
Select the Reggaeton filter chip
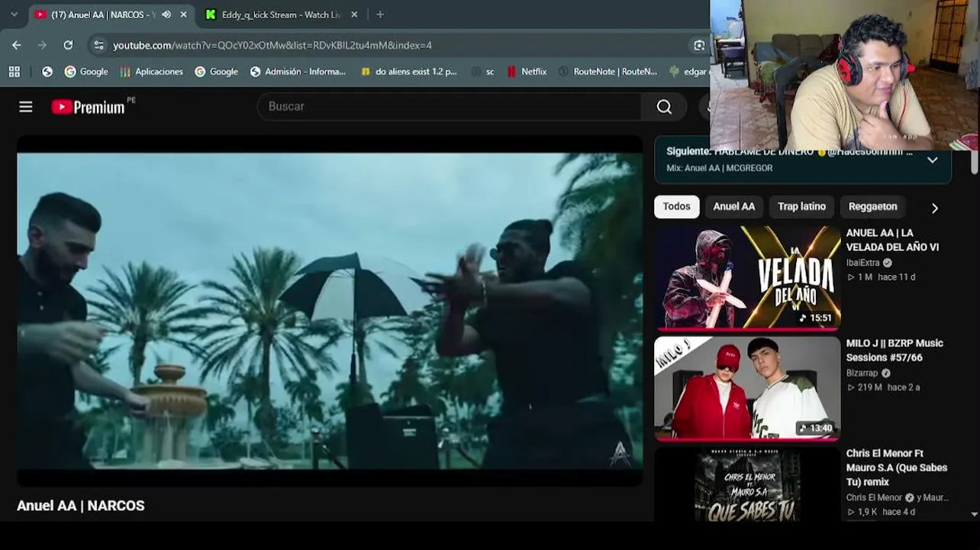point(872,206)
